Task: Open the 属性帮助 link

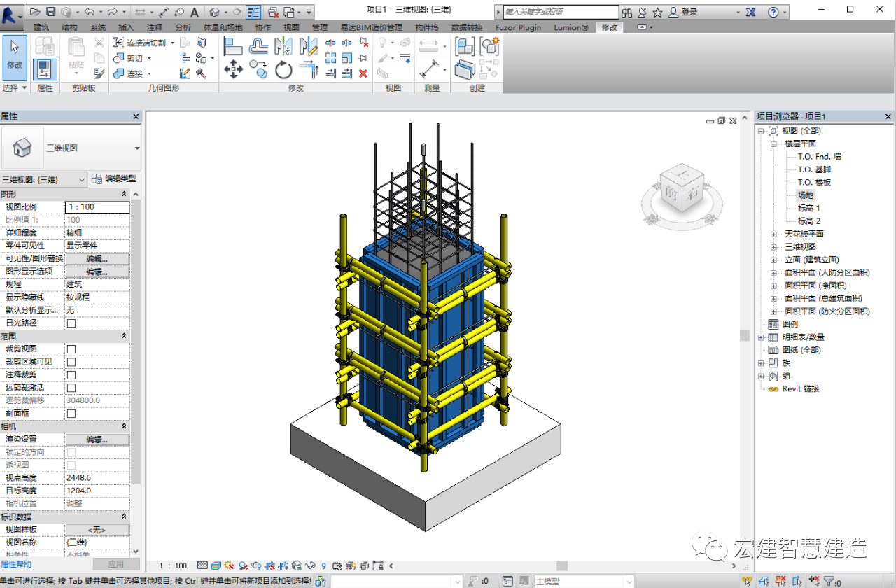Action: point(15,563)
